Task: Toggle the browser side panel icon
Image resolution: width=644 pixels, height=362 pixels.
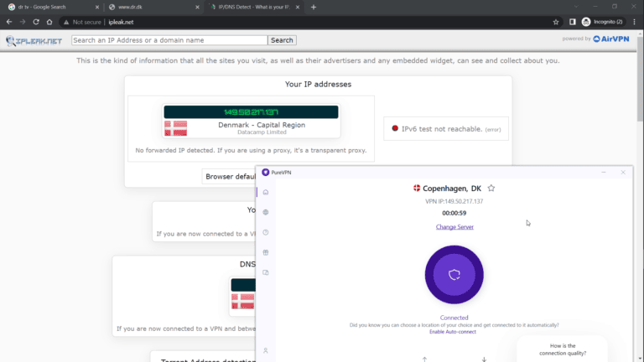Action: [x=572, y=22]
